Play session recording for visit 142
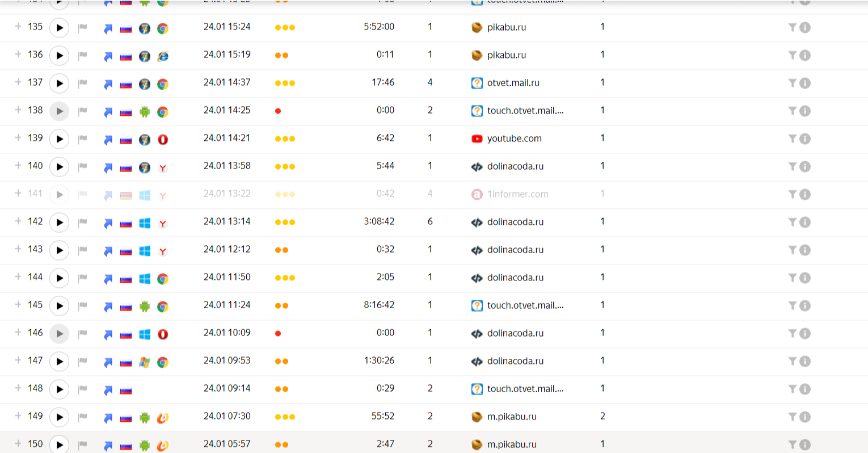 (60, 223)
